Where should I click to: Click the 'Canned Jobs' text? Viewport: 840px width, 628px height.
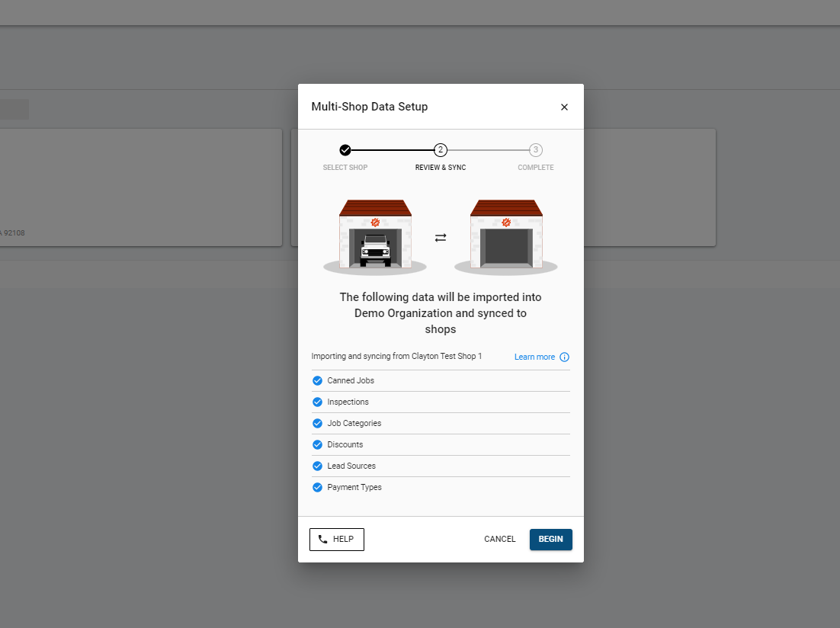351,380
